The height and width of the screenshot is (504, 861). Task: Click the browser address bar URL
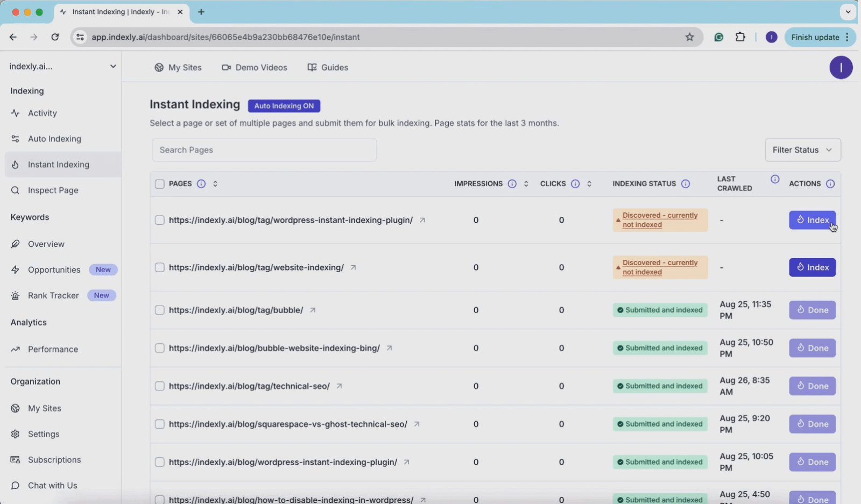coord(225,37)
